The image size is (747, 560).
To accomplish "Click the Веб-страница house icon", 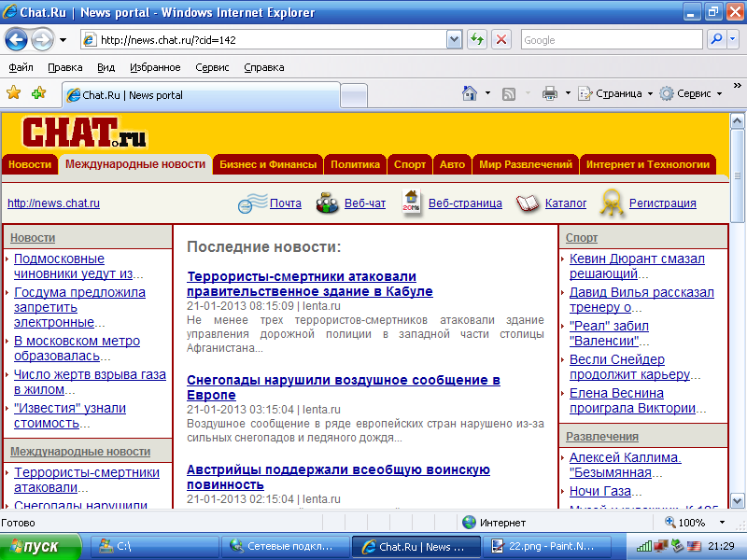I will [x=412, y=202].
